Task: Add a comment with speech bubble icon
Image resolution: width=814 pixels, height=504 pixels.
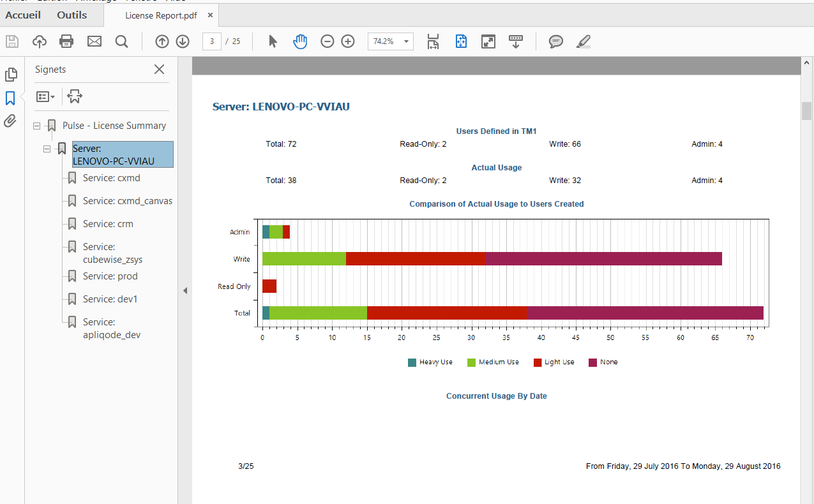Action: point(556,41)
